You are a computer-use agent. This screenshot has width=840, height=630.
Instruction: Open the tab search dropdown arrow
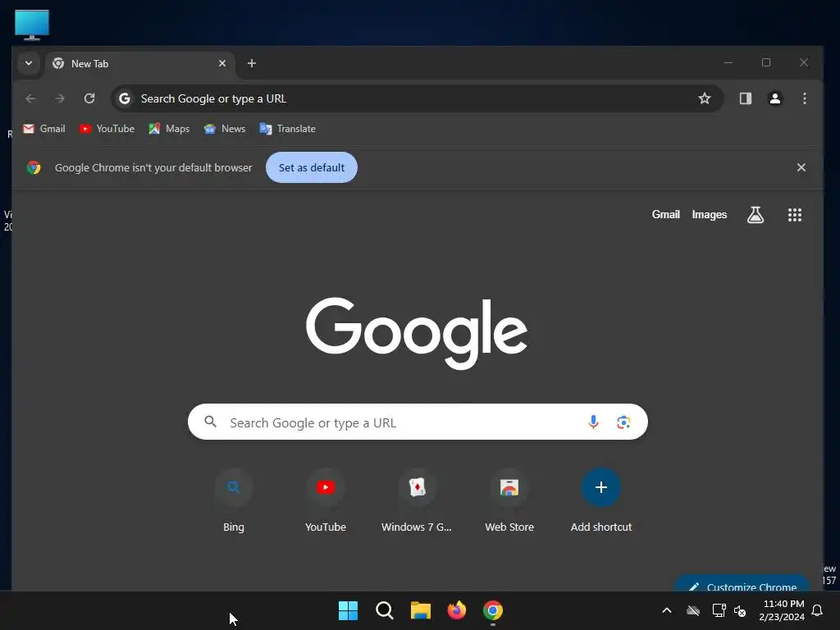(x=29, y=63)
